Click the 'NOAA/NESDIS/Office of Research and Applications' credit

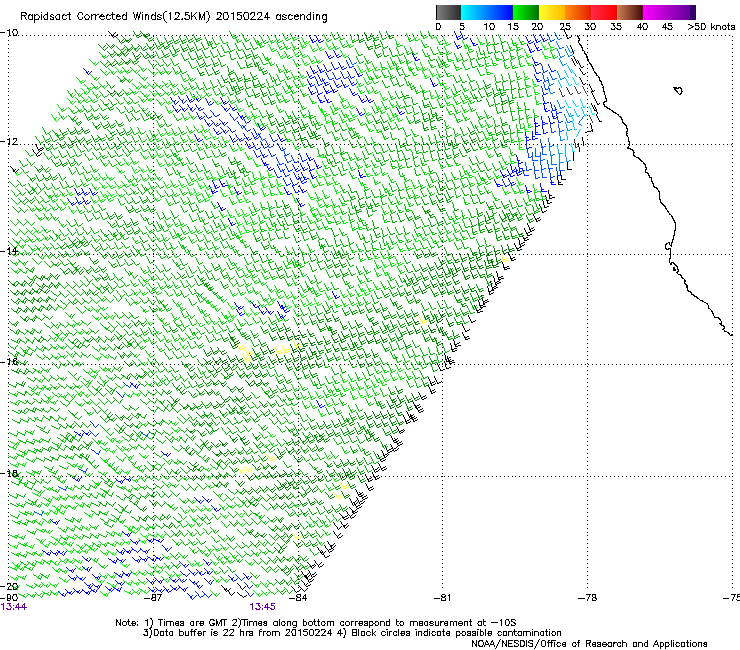(589, 644)
